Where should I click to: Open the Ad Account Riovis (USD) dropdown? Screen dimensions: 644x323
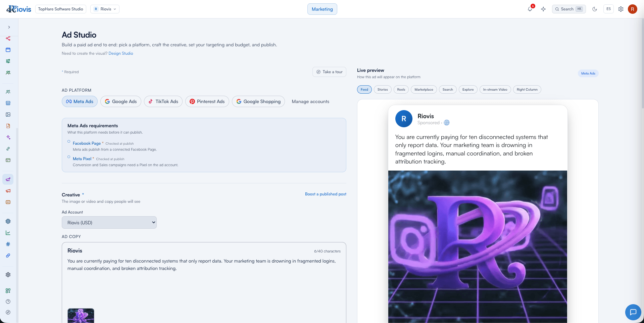[109, 223]
